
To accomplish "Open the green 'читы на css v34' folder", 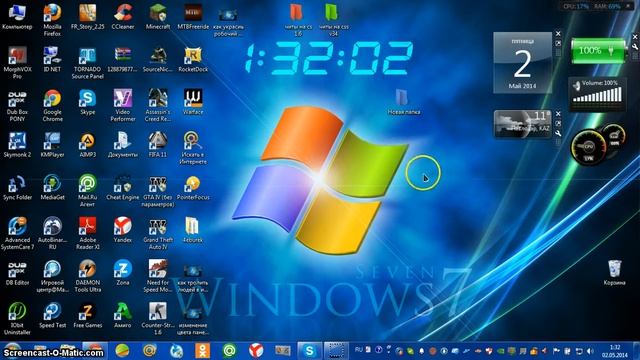I will [x=333, y=20].
